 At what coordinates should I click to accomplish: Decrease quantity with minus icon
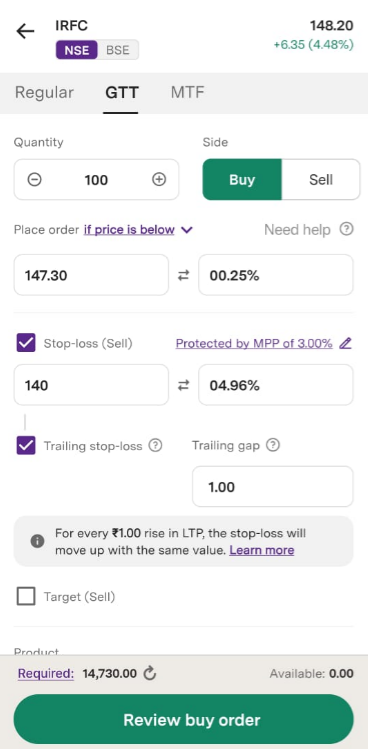point(34,180)
